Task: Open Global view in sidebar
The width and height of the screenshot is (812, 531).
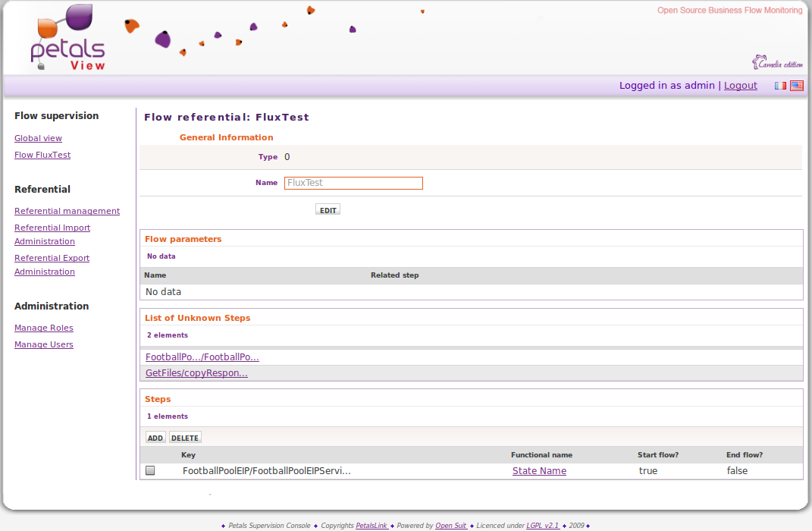Action: coord(38,138)
